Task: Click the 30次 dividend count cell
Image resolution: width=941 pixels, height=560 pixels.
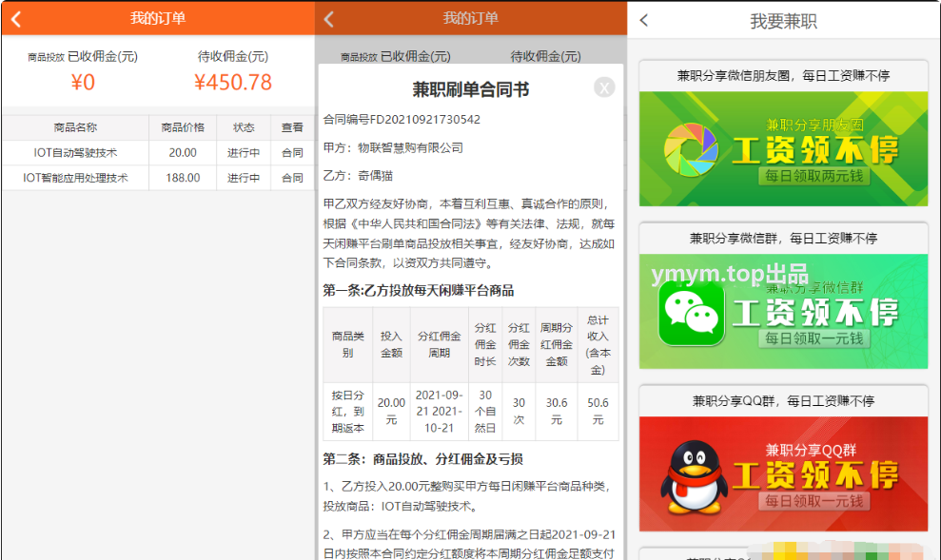Action: (x=519, y=412)
